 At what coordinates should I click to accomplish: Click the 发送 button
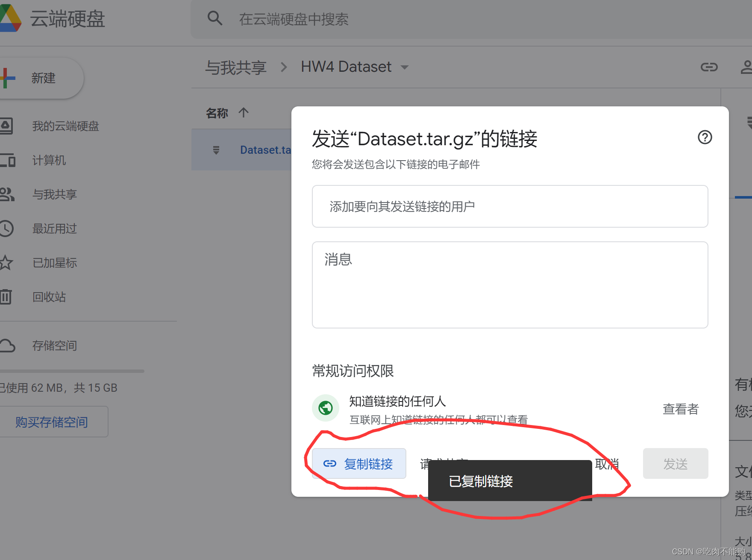click(676, 463)
